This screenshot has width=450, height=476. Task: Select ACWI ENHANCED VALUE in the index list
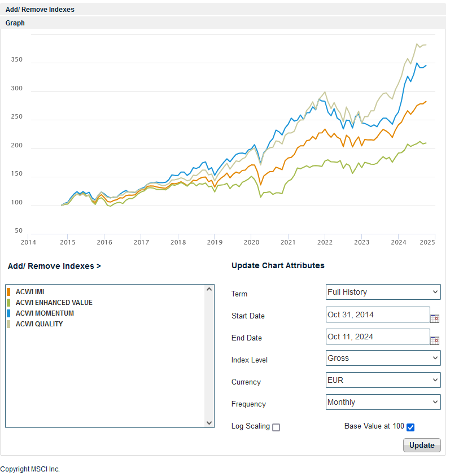(x=54, y=303)
